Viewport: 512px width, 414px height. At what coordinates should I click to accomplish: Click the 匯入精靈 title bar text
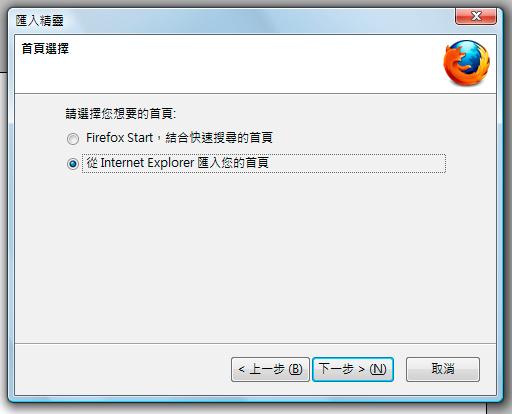coord(40,21)
